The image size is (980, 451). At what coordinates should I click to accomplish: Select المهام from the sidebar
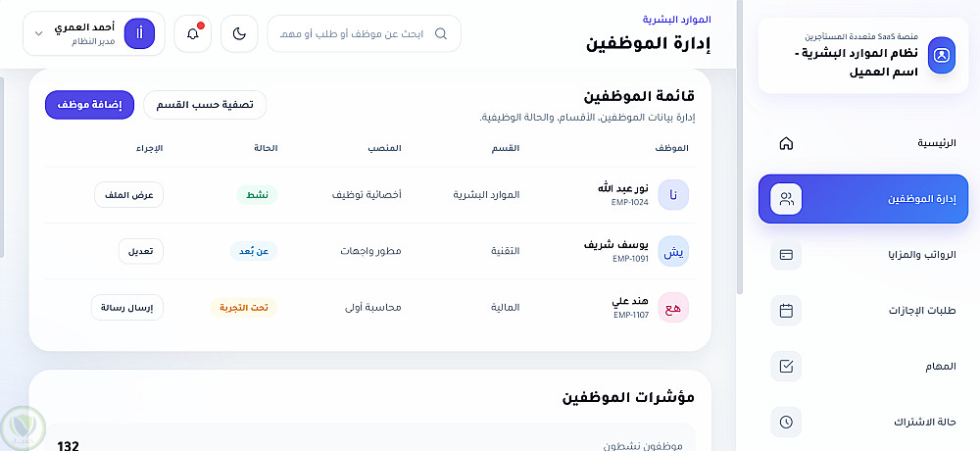point(939,367)
